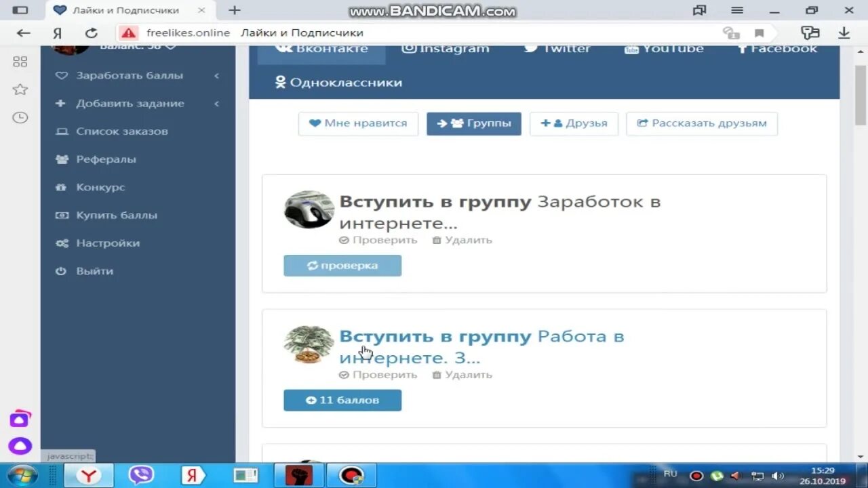
Task: Open the Вступить в группу Заработок в интернете link
Action: [x=500, y=212]
